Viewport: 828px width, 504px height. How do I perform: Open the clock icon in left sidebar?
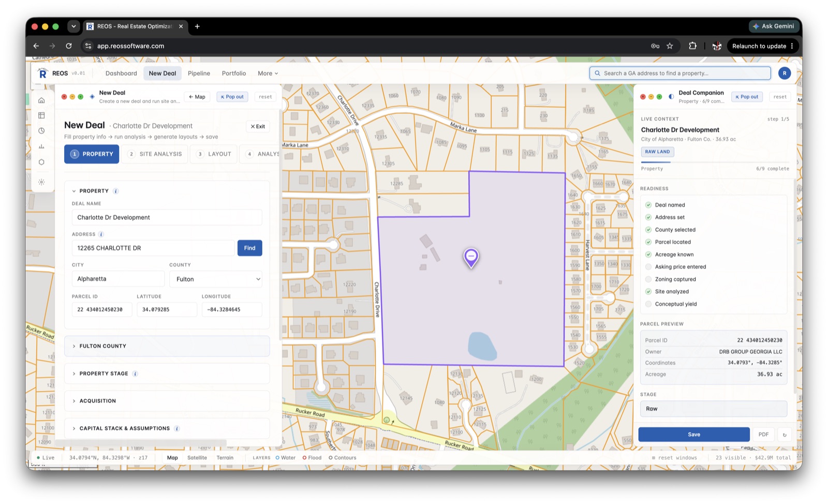click(x=41, y=131)
